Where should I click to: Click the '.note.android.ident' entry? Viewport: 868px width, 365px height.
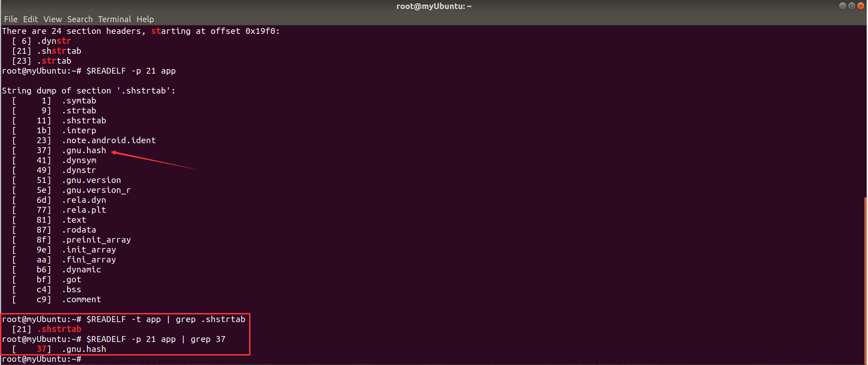click(109, 140)
